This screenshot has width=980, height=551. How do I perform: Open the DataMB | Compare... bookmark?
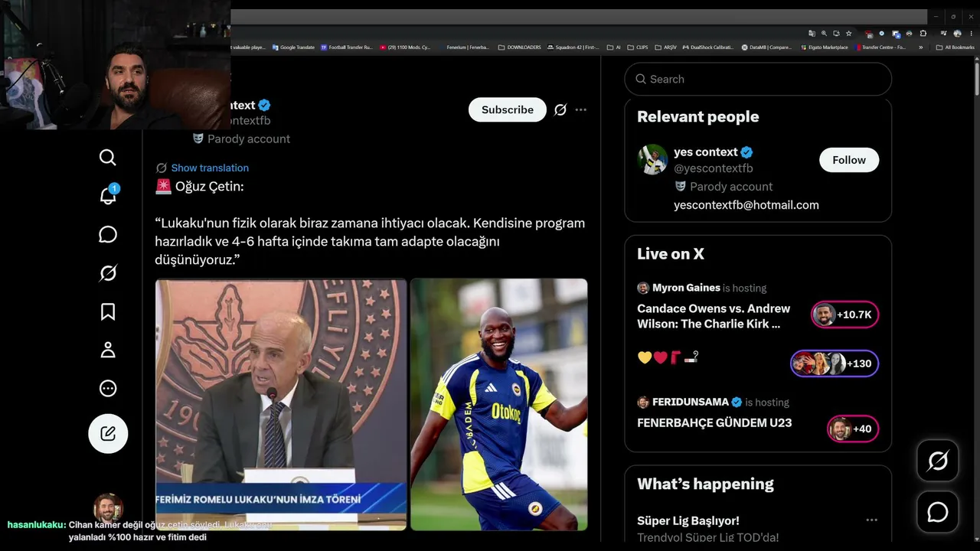pos(768,47)
